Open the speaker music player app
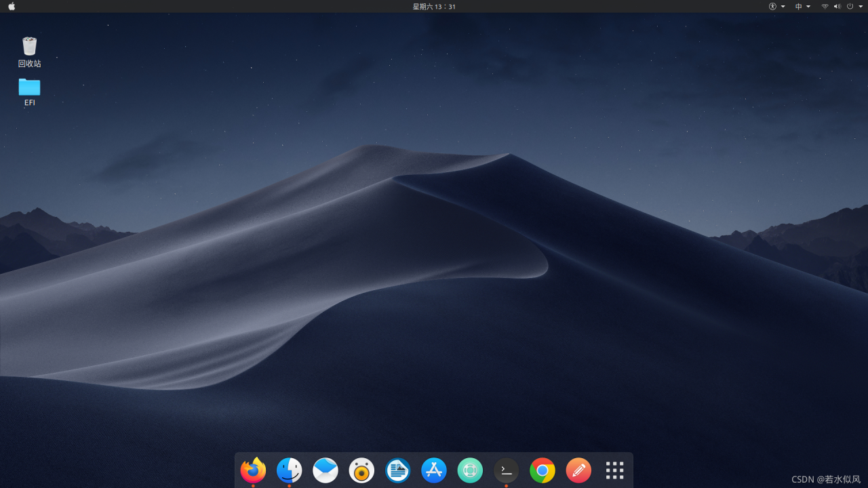The height and width of the screenshot is (488, 868). pos(361,470)
